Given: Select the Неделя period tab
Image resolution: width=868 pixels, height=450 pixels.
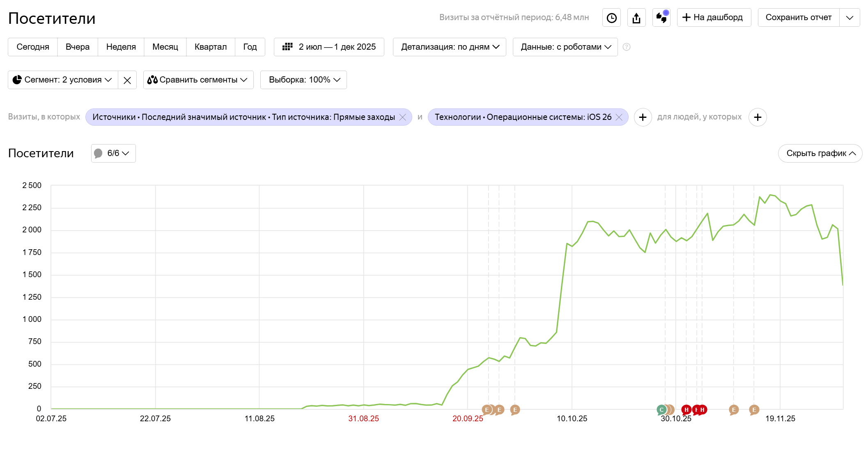Looking at the screenshot, I should (x=121, y=47).
